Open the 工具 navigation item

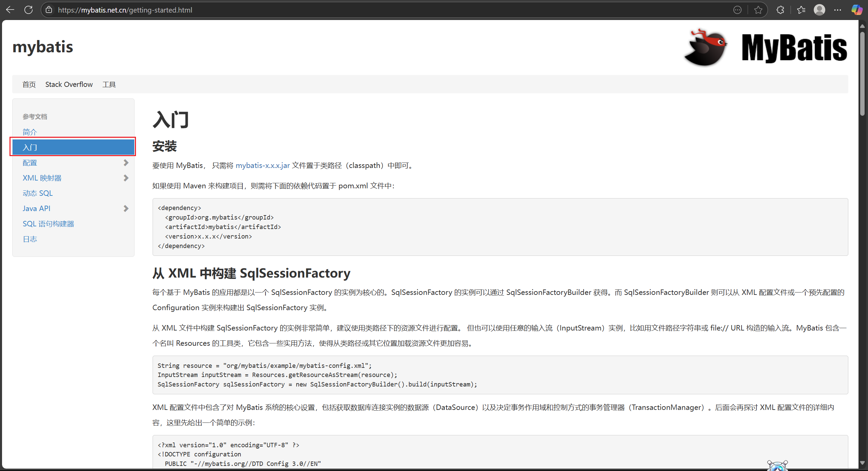[109, 84]
